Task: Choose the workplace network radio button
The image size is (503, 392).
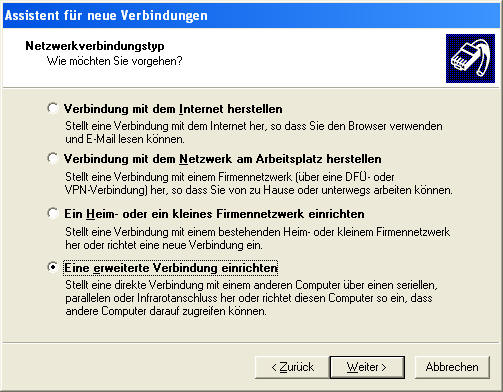Action: [x=53, y=158]
